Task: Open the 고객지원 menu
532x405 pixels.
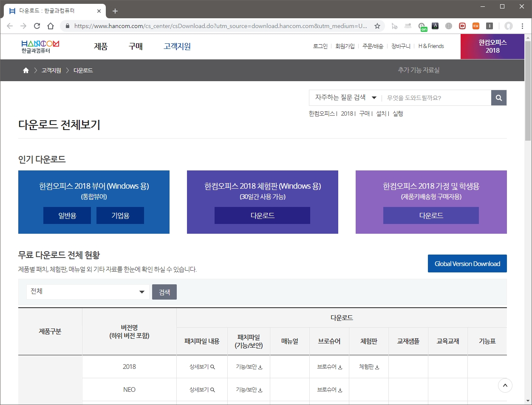Action: 177,46
